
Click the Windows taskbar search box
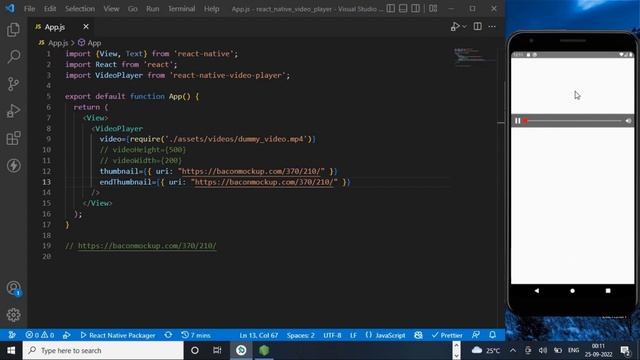point(103,350)
